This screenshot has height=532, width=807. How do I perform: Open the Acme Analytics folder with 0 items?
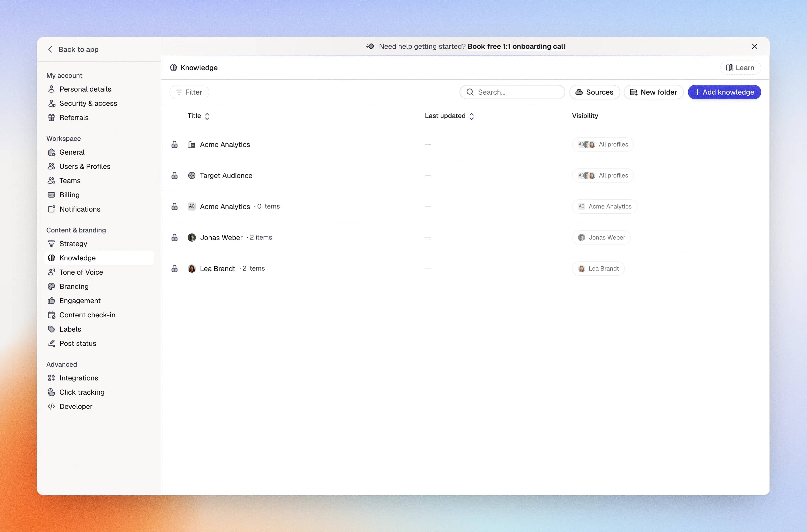click(x=465, y=206)
